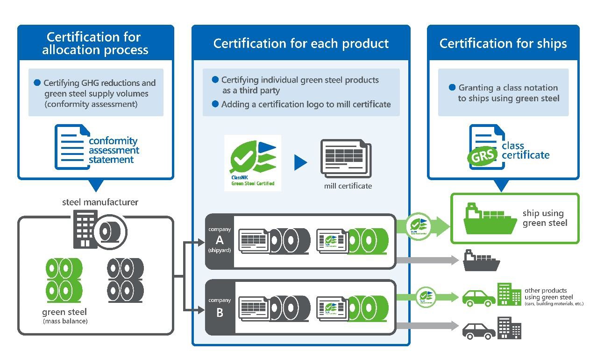Image resolution: width=597 pixels, height=364 pixels.
Task: Click Granting a class notation text
Action: [509, 93]
